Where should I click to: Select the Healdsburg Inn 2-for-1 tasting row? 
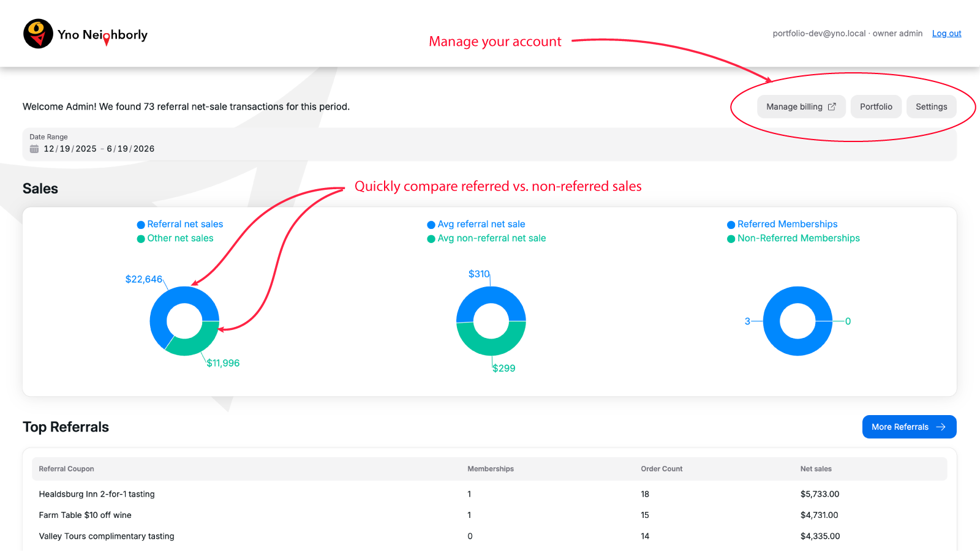pyautogui.click(x=489, y=494)
